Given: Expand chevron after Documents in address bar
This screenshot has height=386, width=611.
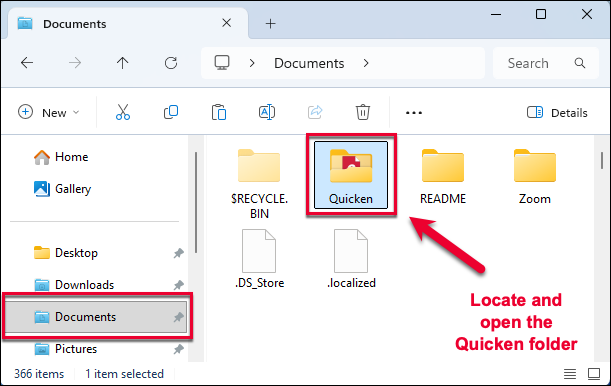Looking at the screenshot, I should 366,63.
